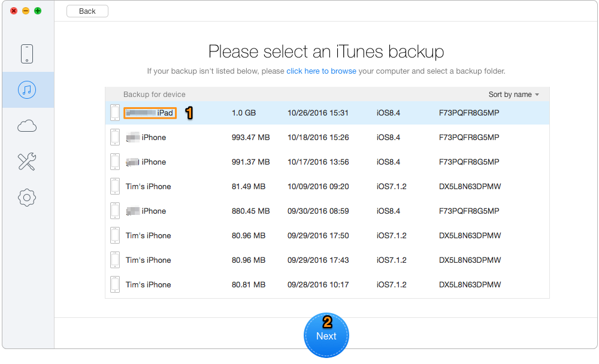Image resolution: width=599 pixels, height=364 pixels.
Task: Follow the 'click here to browse' link
Action: 321,71
